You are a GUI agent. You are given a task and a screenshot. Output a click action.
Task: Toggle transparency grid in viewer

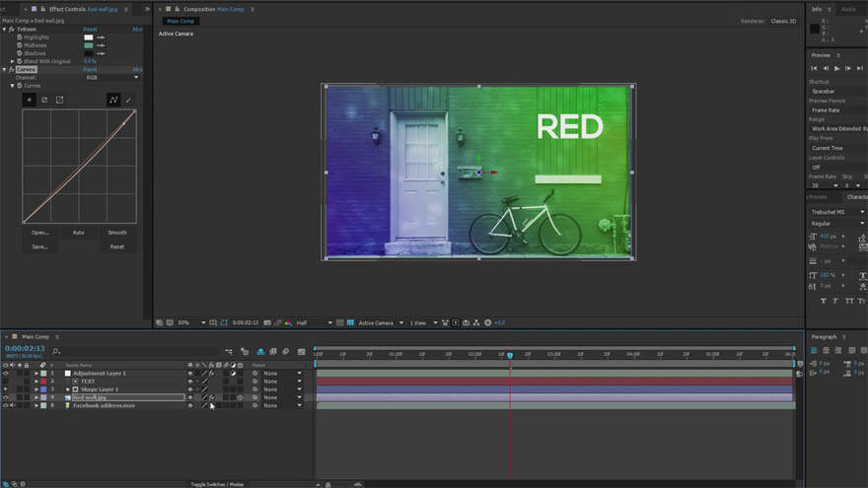350,322
